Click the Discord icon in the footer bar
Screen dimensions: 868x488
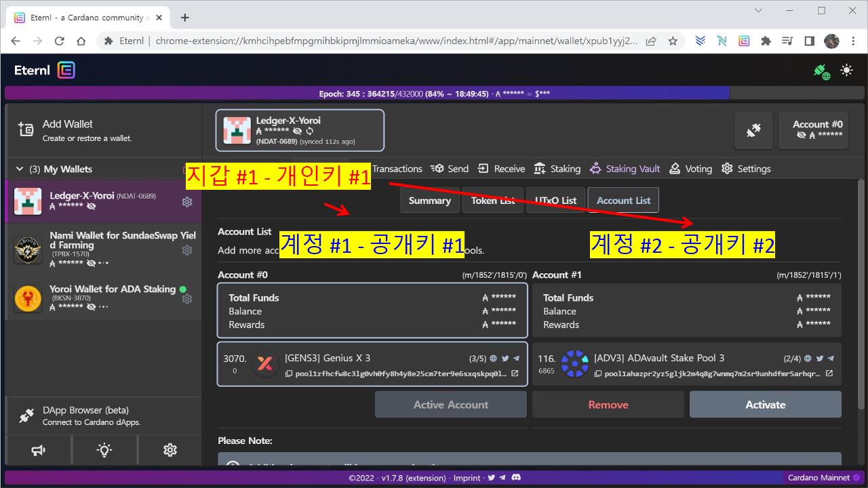(517, 478)
